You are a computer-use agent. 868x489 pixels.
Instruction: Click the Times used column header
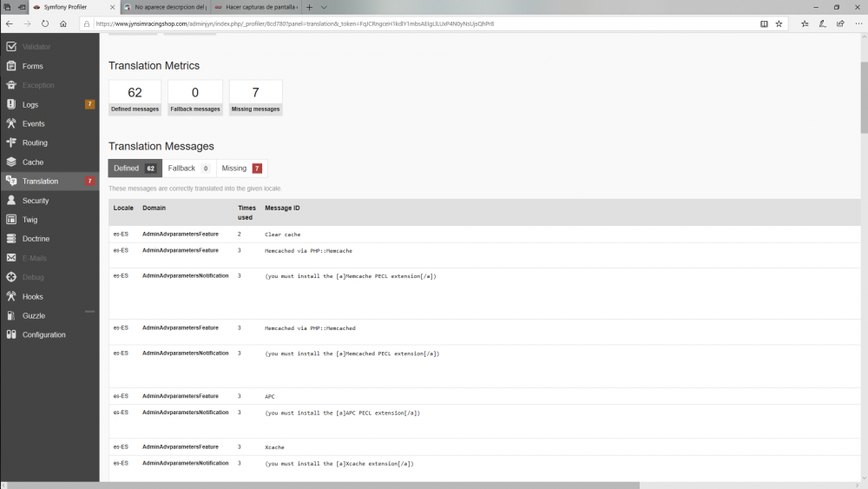coord(247,213)
